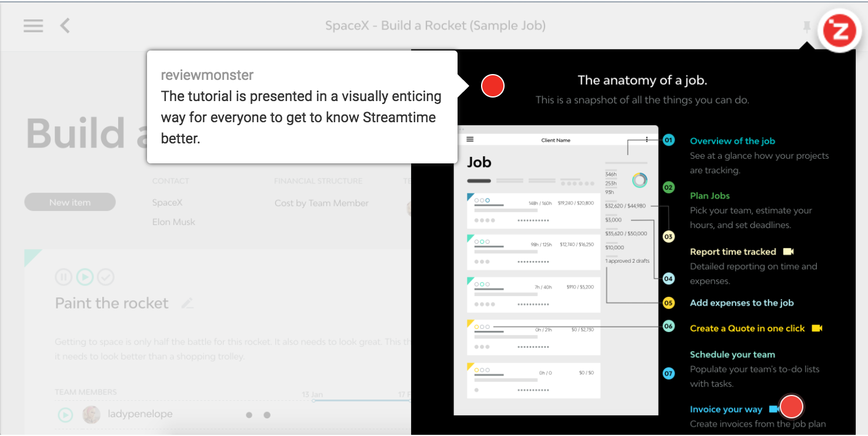Pause timer on Paint the rocket
The image size is (868, 436).
64,277
